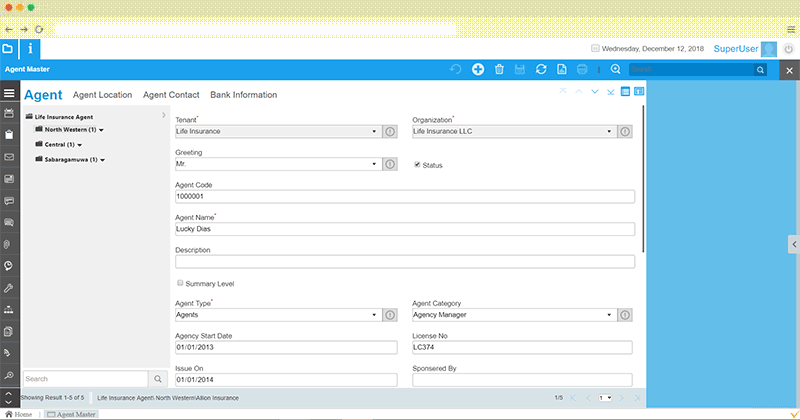
Task: Open the hamburger menu in left sidebar
Action: (x=9, y=93)
